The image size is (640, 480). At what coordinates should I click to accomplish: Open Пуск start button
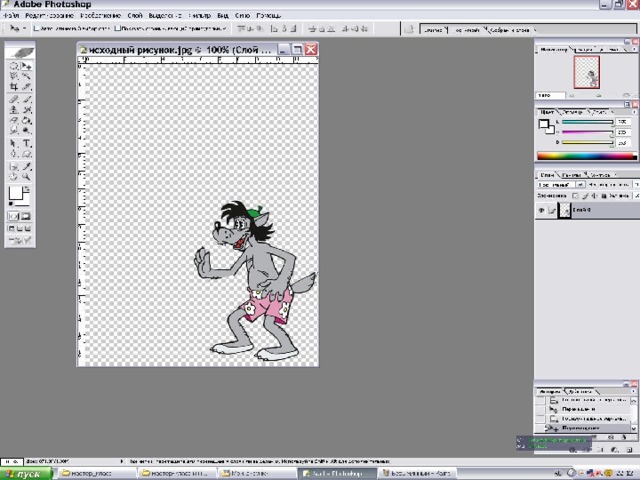pyautogui.click(x=27, y=474)
